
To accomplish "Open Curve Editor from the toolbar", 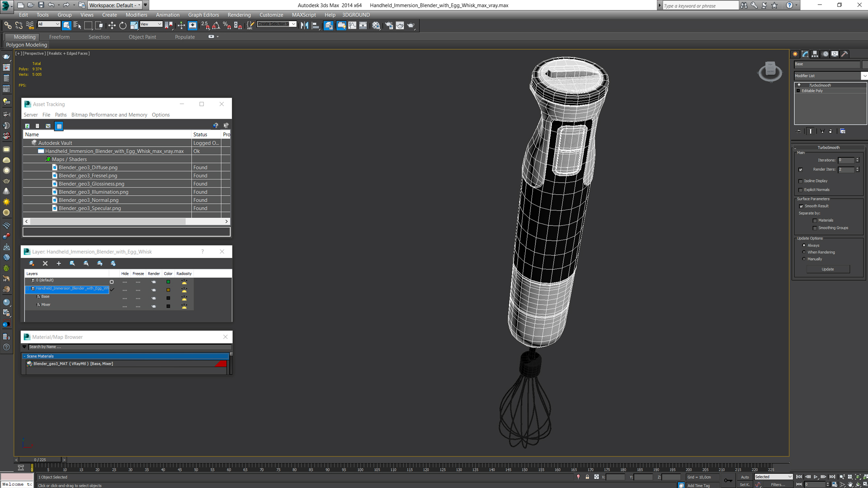I will (x=352, y=25).
